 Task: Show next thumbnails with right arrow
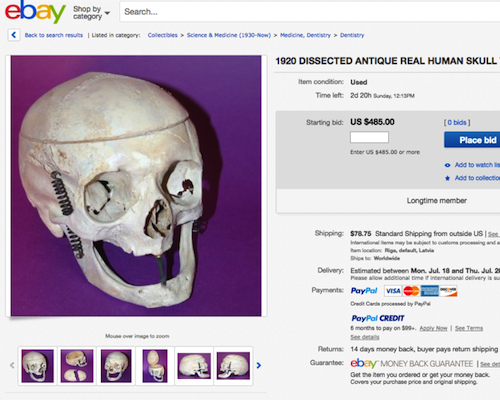259,366
